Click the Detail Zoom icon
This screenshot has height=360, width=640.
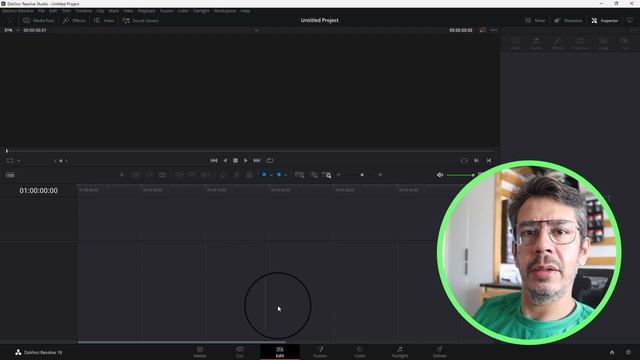click(x=314, y=175)
